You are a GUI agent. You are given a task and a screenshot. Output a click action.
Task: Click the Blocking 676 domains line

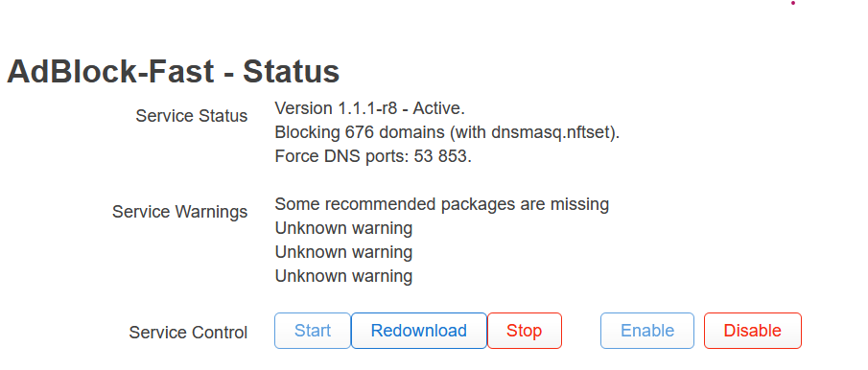click(447, 132)
